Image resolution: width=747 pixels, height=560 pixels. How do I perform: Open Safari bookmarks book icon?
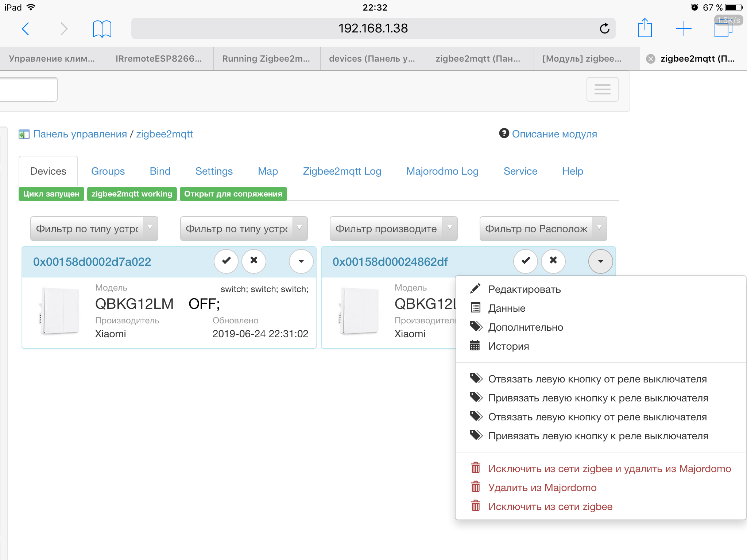coord(102,29)
